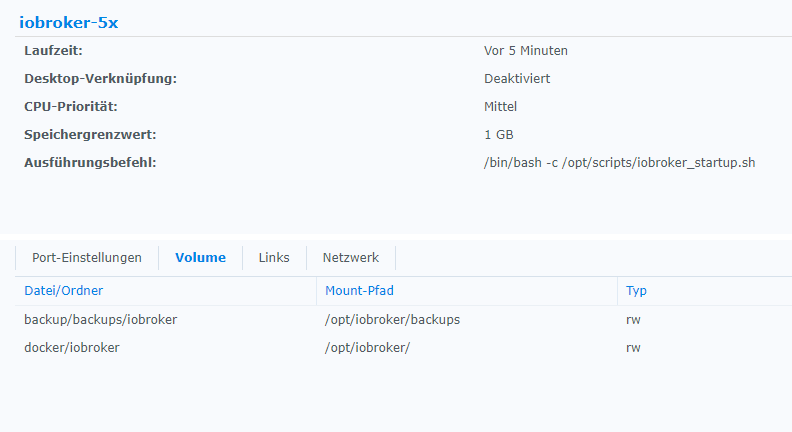Switch to the Links tab
The width and height of the screenshot is (792, 432).
pyautogui.click(x=274, y=258)
